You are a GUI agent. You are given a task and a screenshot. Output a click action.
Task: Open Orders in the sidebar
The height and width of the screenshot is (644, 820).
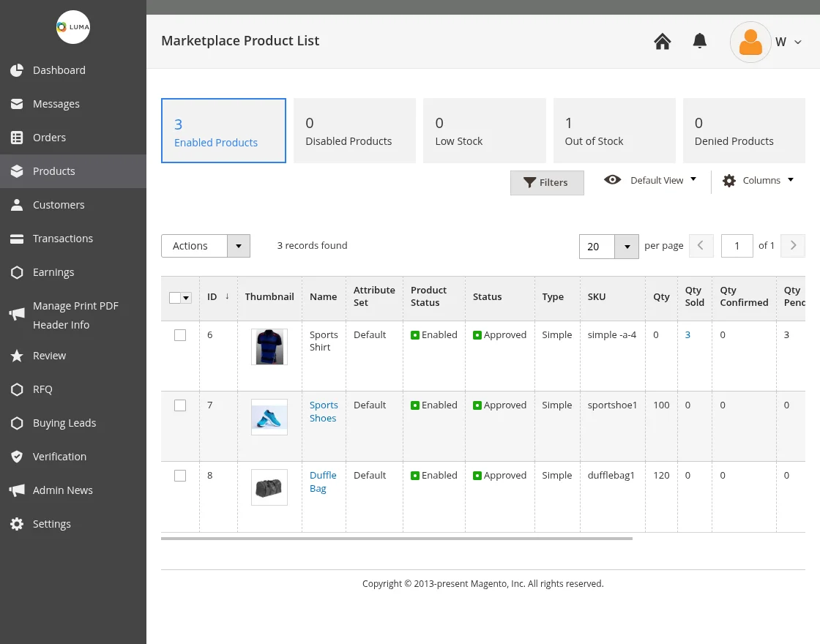49,137
